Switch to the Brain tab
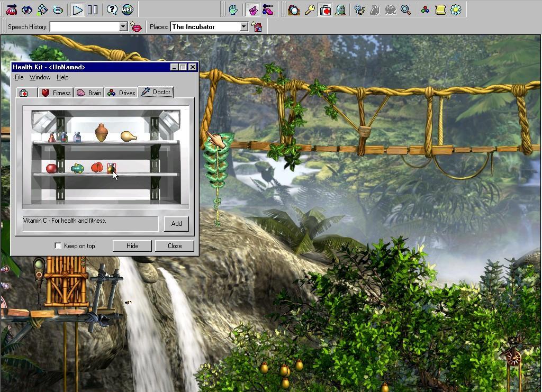The image size is (542, 392). 89,93
